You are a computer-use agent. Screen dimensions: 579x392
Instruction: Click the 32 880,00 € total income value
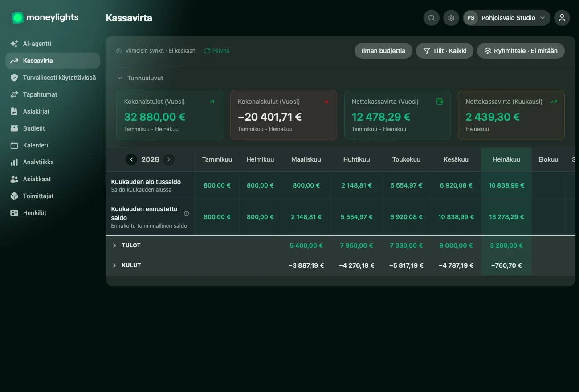[155, 117]
